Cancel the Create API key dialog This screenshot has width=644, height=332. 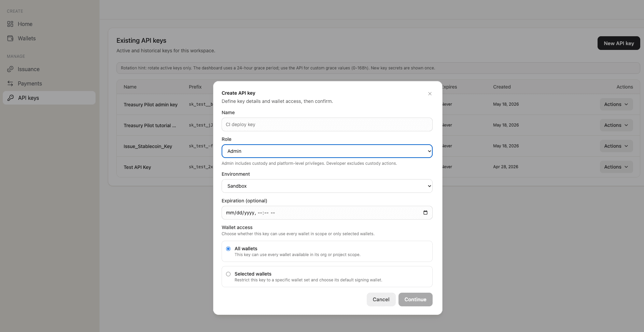(381, 300)
